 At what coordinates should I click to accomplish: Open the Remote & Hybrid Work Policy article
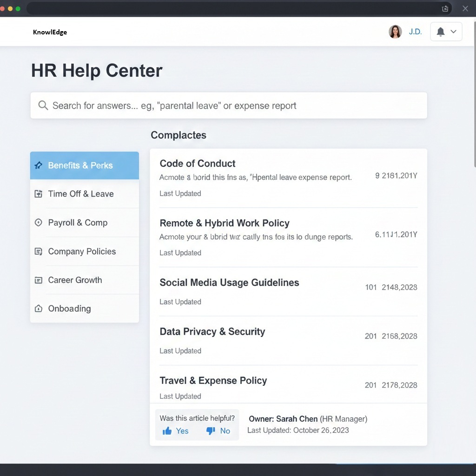225,223
